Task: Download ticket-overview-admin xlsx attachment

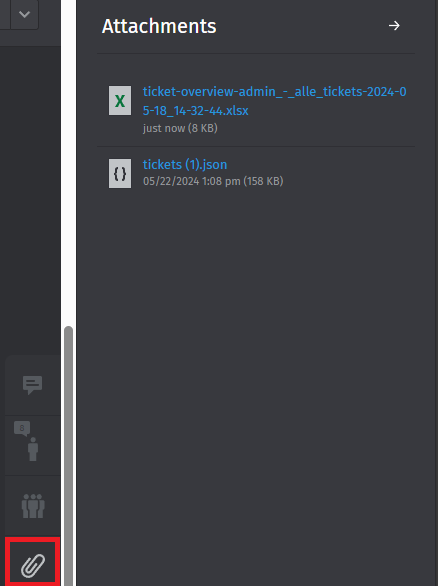Action: coord(274,101)
